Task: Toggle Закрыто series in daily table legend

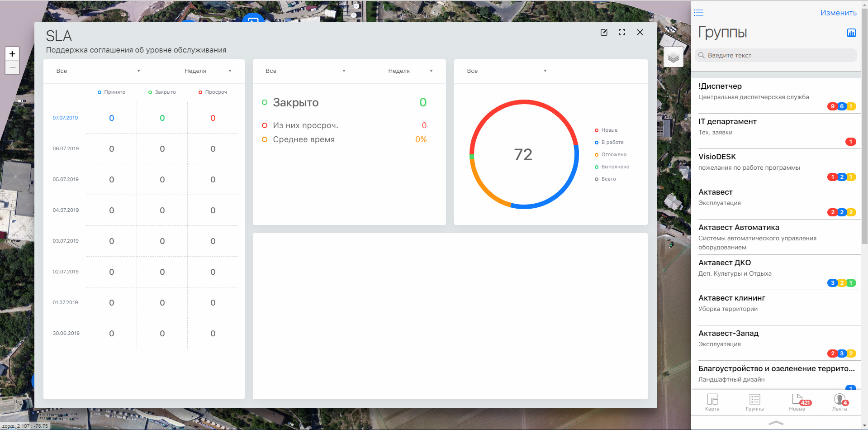Action: (x=162, y=92)
